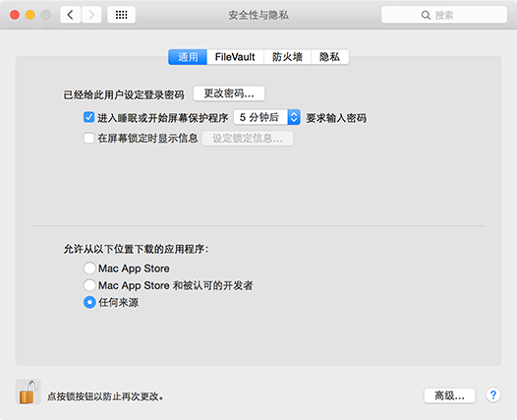
Task: Open the 隐私 tab
Action: point(329,57)
